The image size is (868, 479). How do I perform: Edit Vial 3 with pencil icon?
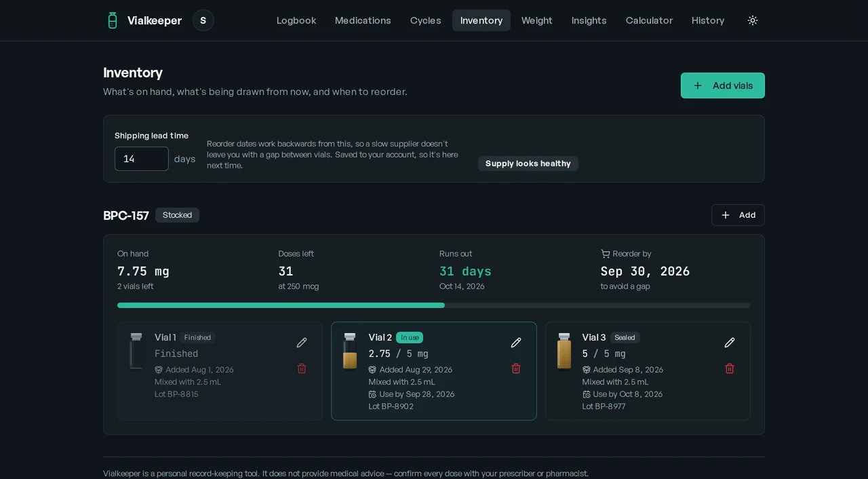coord(730,343)
